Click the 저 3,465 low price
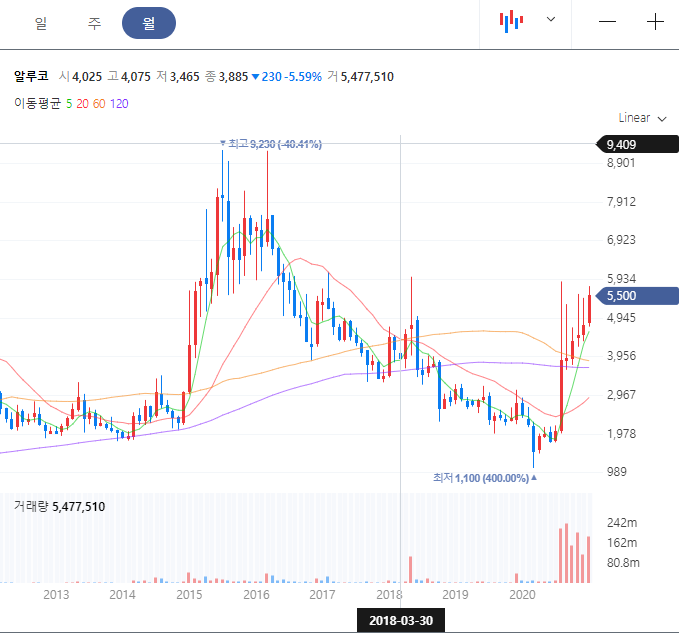This screenshot has height=635, width=687. point(178,77)
